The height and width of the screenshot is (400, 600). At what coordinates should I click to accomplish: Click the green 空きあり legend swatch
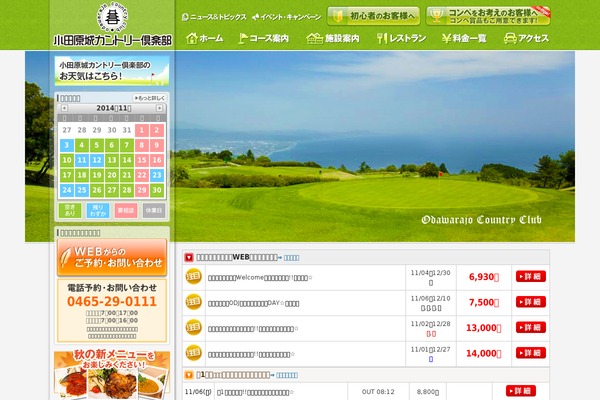click(70, 211)
